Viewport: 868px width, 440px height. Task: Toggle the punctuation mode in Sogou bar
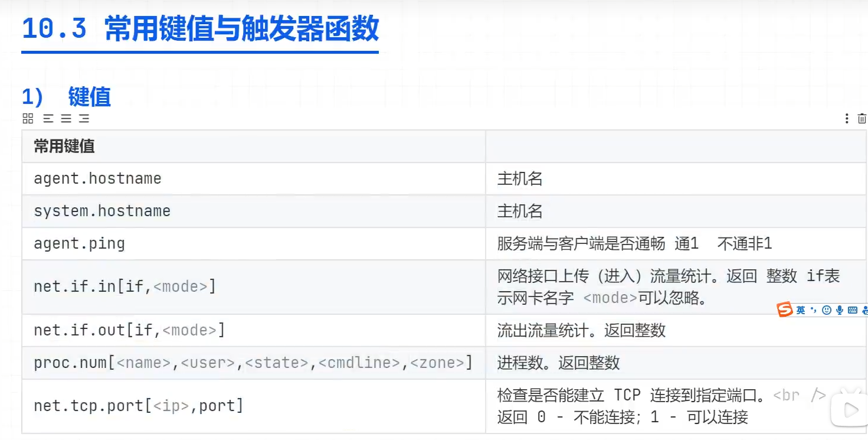pos(813,310)
